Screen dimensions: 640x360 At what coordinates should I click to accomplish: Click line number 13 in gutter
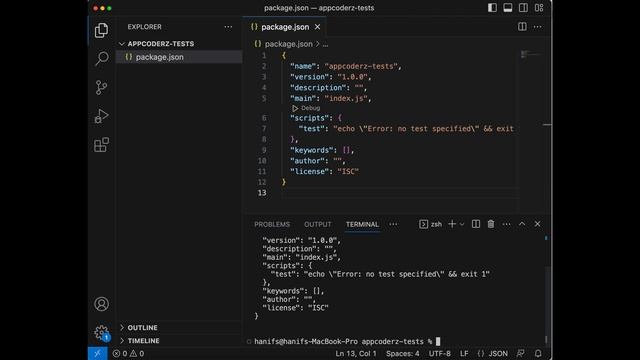pos(262,193)
